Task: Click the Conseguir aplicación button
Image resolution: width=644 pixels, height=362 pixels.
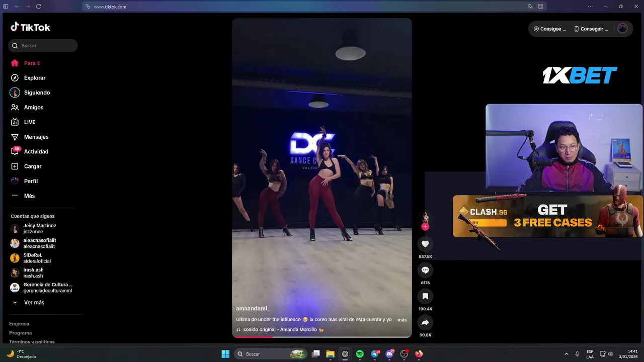Action: click(x=591, y=29)
